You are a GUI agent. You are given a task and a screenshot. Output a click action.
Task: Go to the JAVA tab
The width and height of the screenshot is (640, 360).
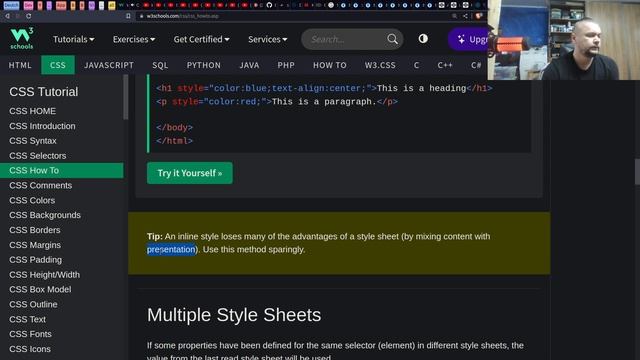[x=249, y=65]
